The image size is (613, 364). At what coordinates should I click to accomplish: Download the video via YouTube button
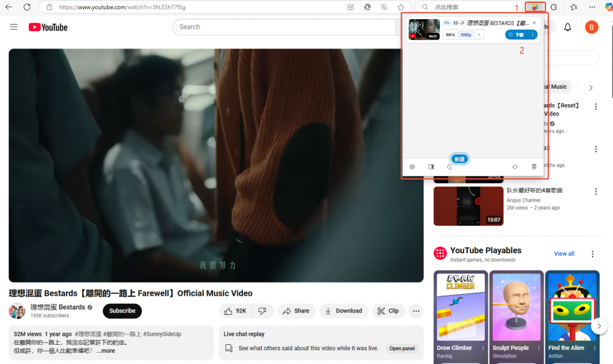[x=344, y=311]
